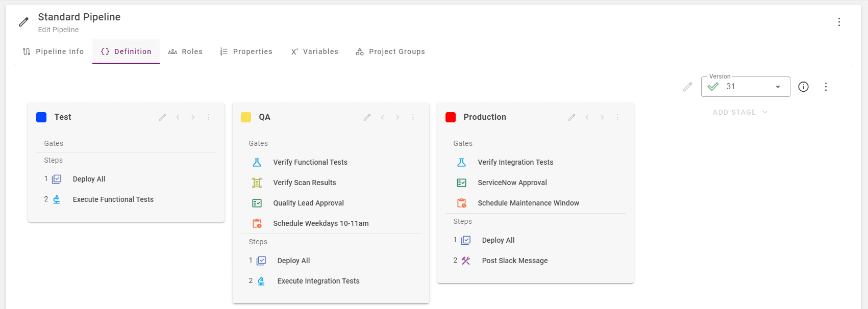Open the Variables tab
Viewport: 868px width, 309px height.
pos(314,51)
